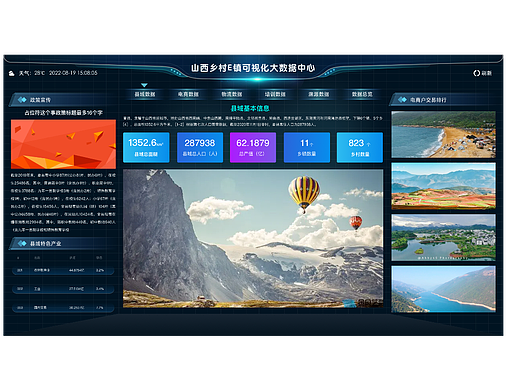Screen dimensions: 520x390
Task: Click the 2022-08-19 15:08:05 timestamp
Action: [x=73, y=73]
